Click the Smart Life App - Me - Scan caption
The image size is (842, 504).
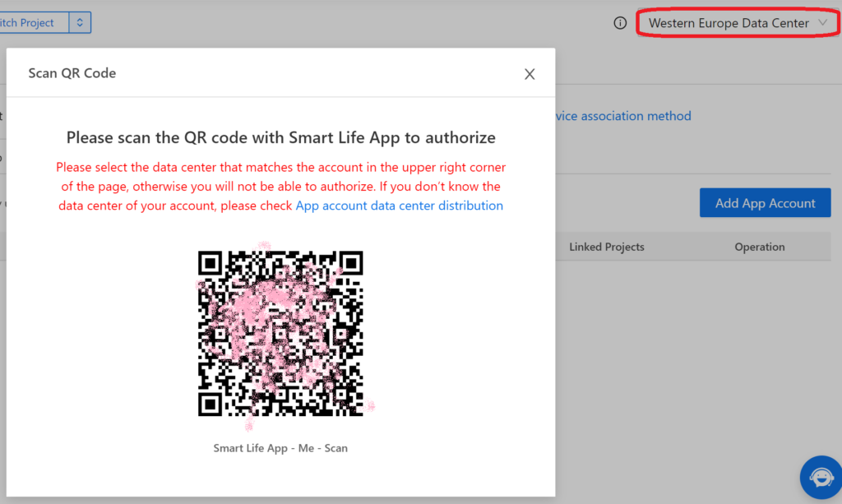coord(280,448)
